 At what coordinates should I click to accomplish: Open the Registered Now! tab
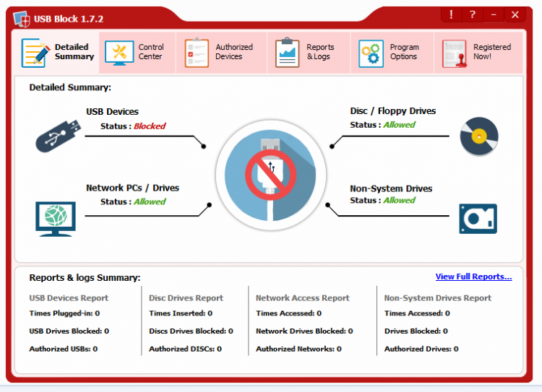pos(478,53)
